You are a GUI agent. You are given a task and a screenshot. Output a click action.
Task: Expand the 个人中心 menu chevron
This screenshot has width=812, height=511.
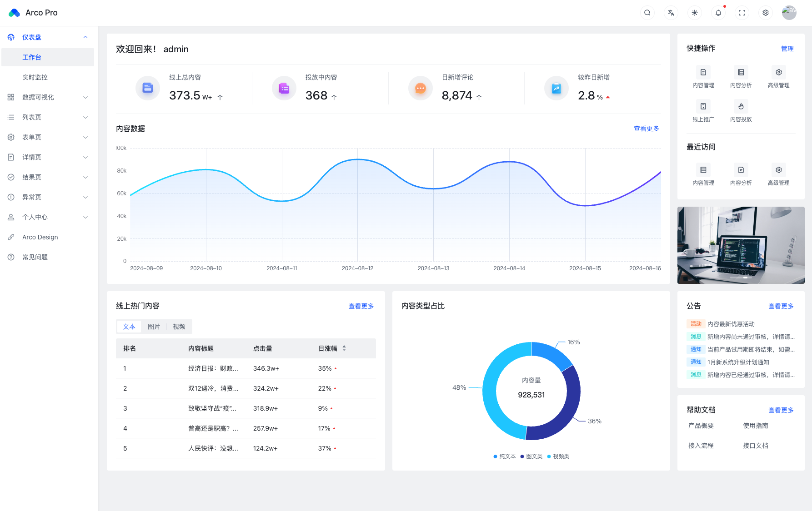pos(85,217)
